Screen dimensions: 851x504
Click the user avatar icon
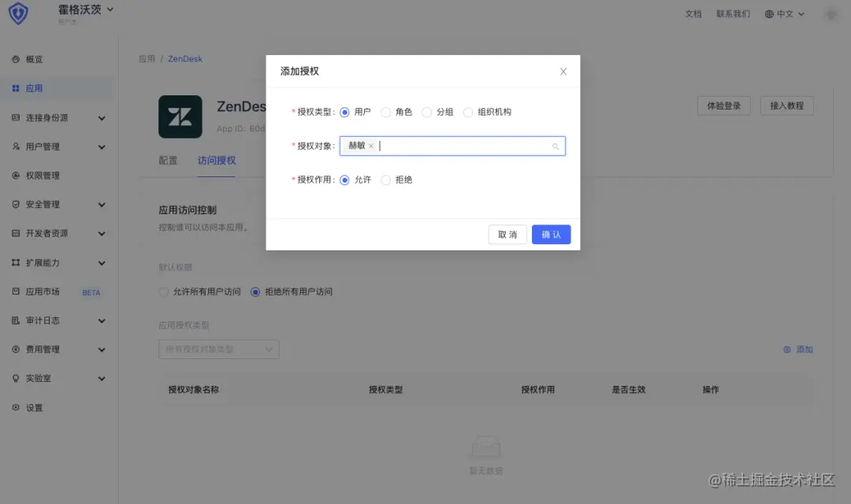point(831,14)
